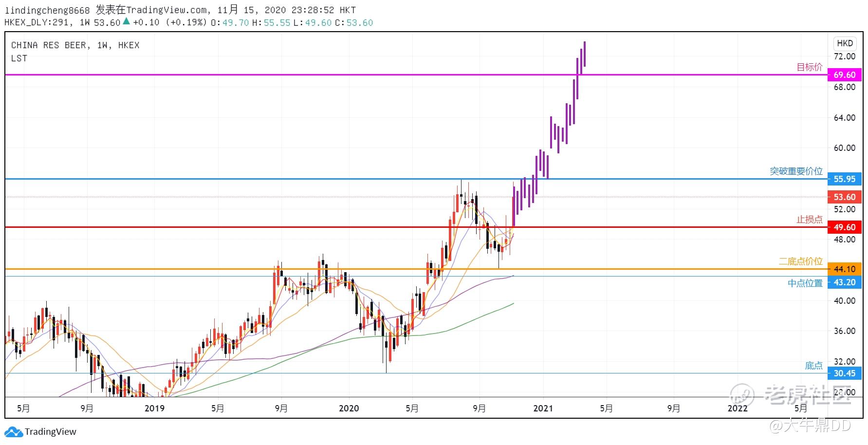
Task: Click the 64.00 price axis label
Action: (x=845, y=117)
